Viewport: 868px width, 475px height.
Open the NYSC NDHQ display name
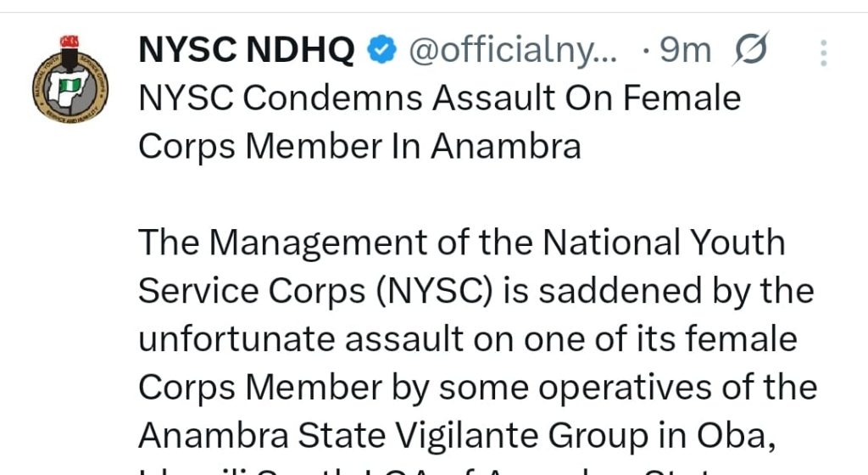247,50
